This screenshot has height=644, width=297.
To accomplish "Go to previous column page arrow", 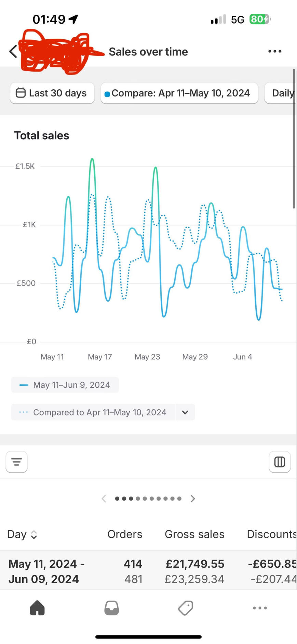I will 104,499.
